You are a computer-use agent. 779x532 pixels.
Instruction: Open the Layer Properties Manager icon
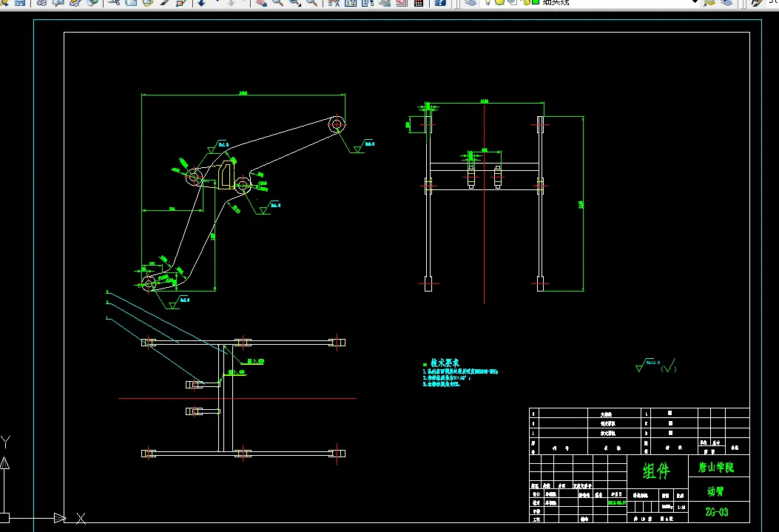point(471,2)
